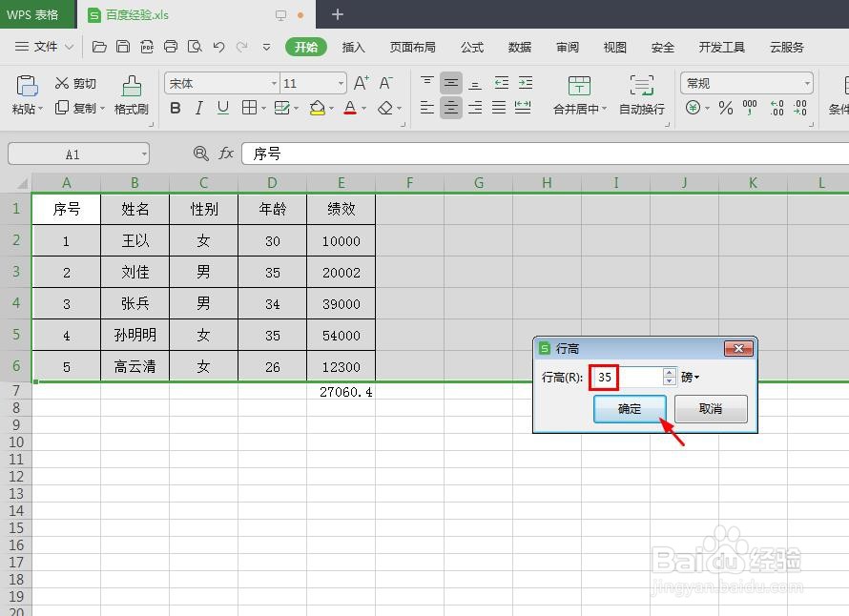Click the Print icon in quick access toolbar
Screen dimensions: 849x616
click(x=171, y=46)
